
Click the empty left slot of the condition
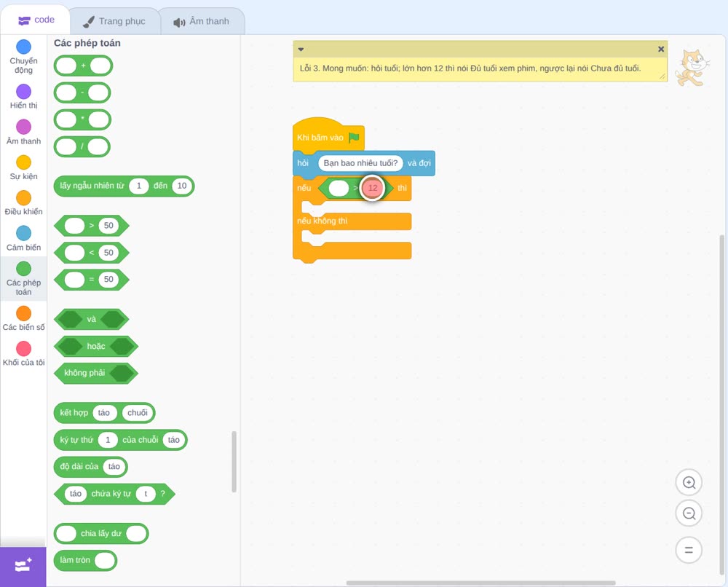(339, 188)
